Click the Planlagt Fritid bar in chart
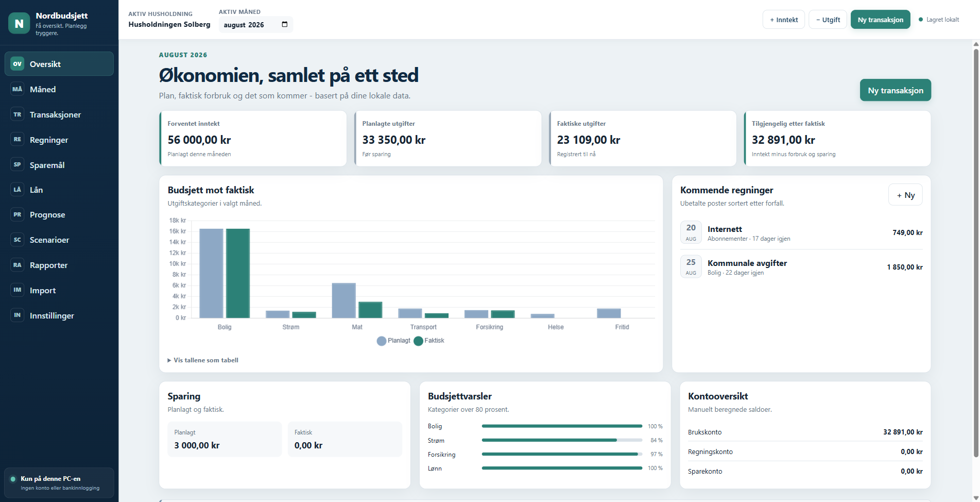Image resolution: width=980 pixels, height=502 pixels. coord(609,313)
